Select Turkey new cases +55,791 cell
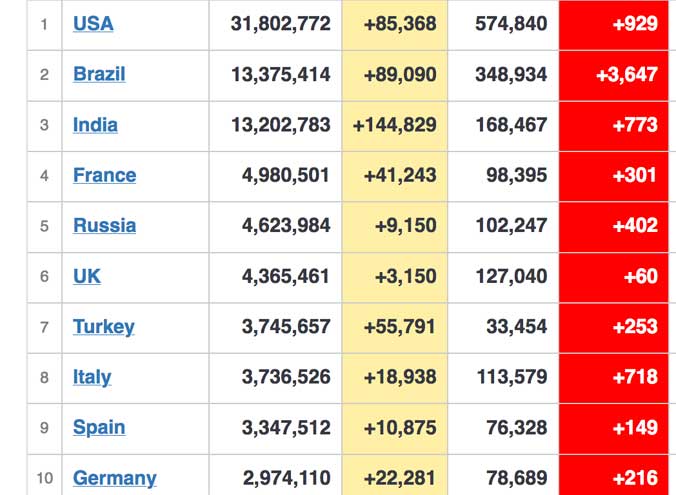Screen dimensions: 676x495 click(394, 328)
